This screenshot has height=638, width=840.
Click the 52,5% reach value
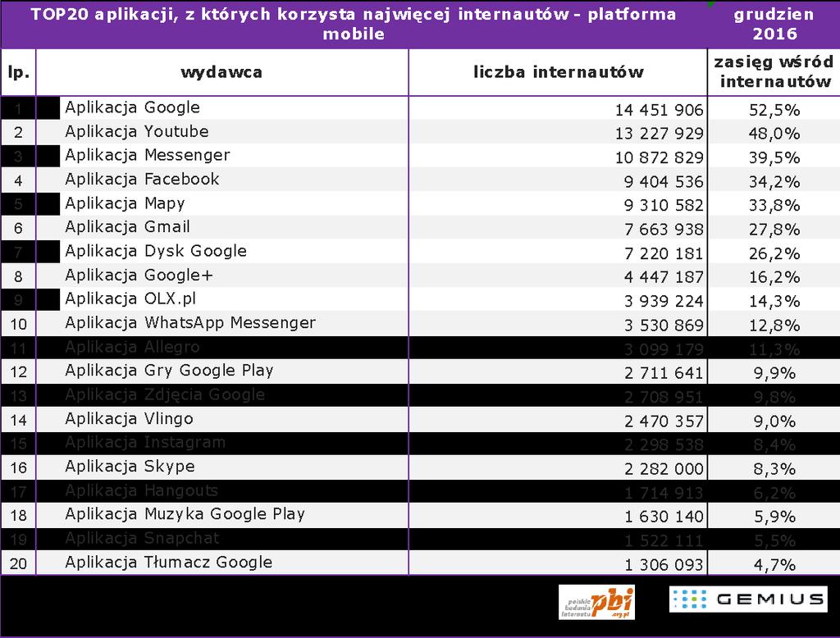[774, 110]
